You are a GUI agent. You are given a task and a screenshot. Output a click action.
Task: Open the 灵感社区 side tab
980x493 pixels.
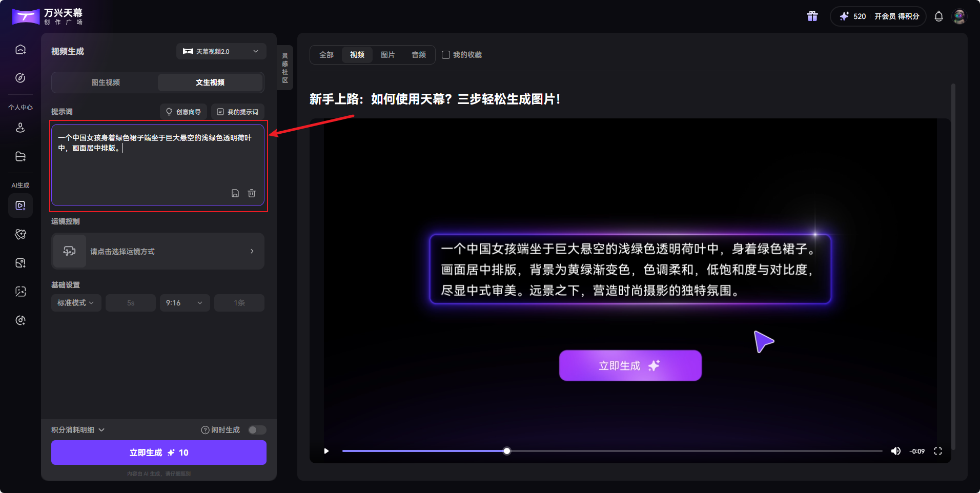285,68
